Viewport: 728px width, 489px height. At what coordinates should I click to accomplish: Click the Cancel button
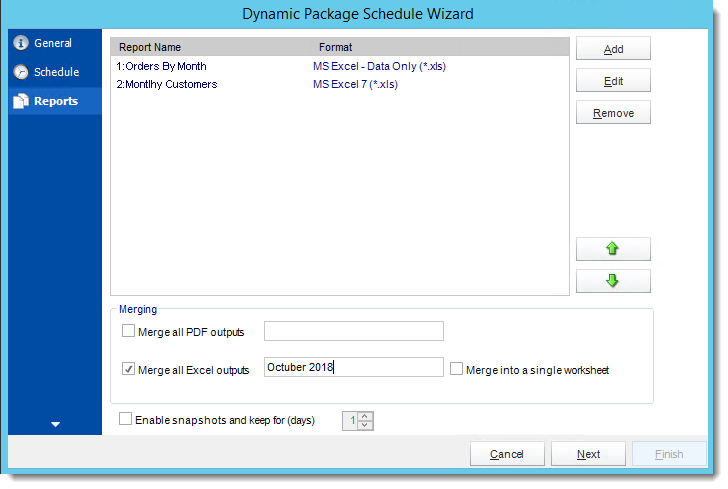click(507, 454)
